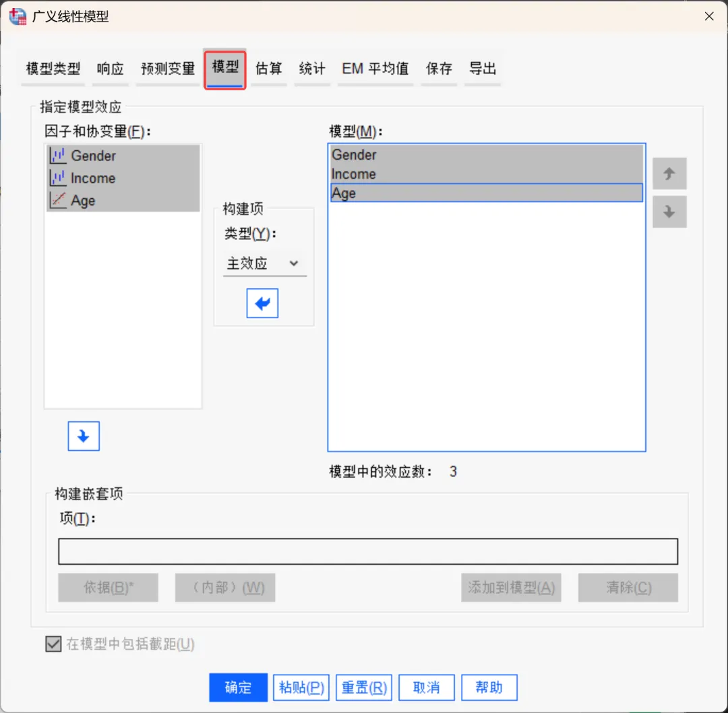Select the 模型 tab
This screenshot has height=713, width=728.
(x=225, y=69)
